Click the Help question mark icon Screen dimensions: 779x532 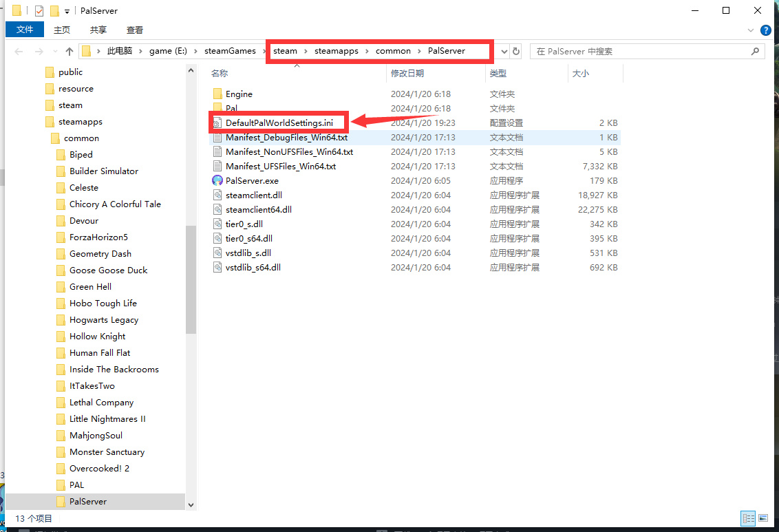pyautogui.click(x=765, y=30)
